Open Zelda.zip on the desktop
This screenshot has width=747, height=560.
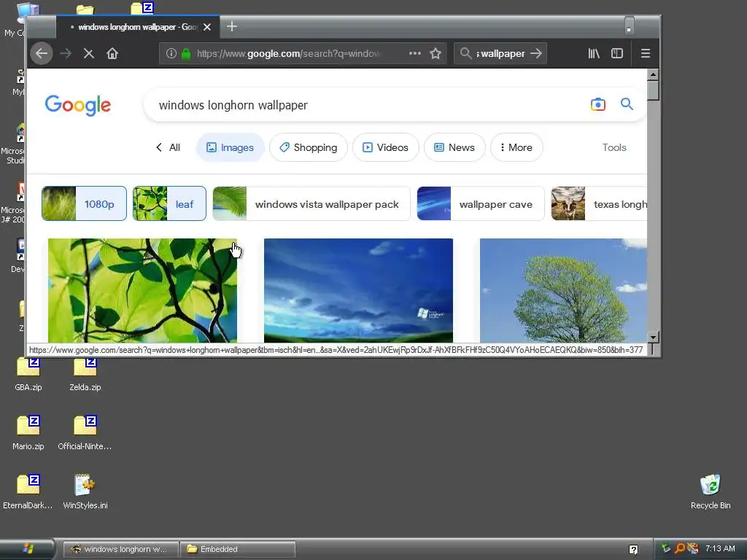coord(85,374)
